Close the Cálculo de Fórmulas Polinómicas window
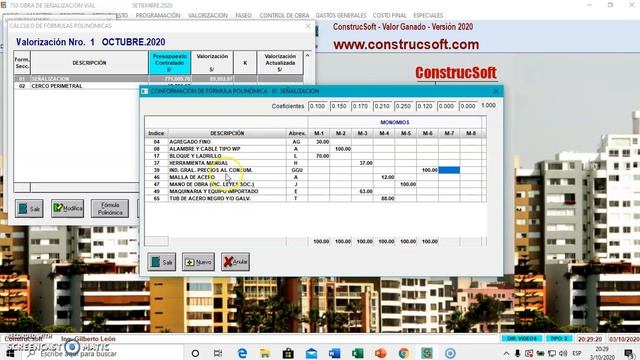This screenshot has height=360, width=640. [308, 26]
